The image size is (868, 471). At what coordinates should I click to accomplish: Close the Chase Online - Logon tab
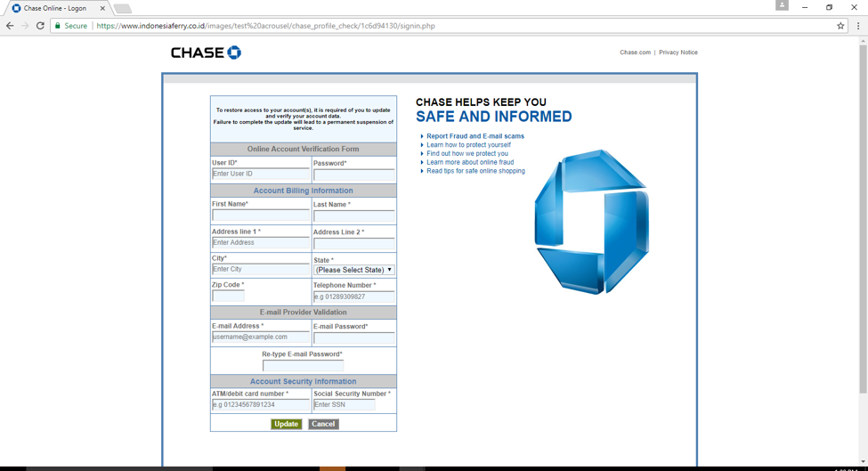click(x=102, y=8)
